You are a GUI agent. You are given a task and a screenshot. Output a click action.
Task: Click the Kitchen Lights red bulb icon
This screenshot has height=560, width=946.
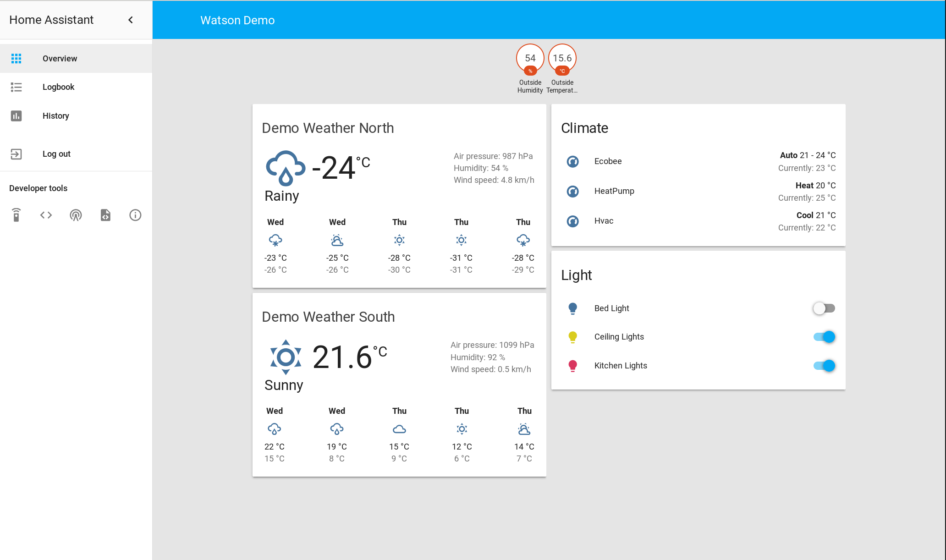click(x=572, y=366)
